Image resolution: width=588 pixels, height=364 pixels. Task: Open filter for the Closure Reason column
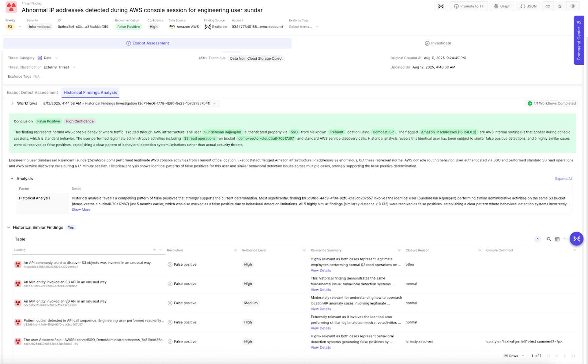[x=480, y=250]
